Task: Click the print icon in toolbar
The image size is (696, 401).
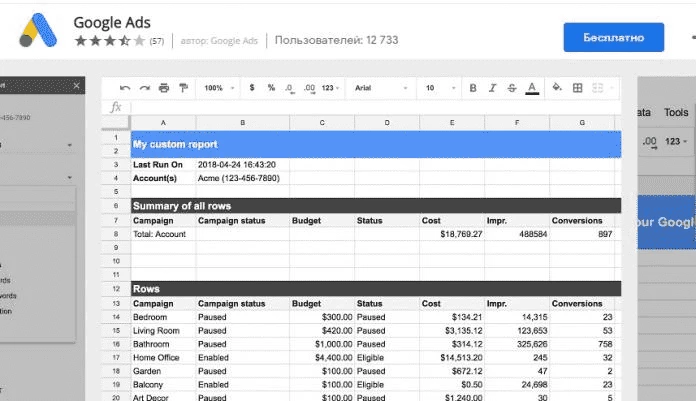Action: 164,88
